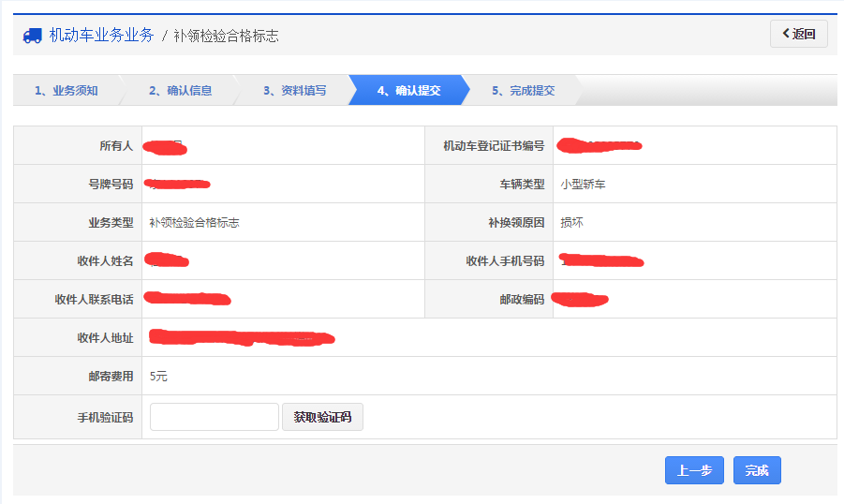The width and height of the screenshot is (844, 504).
Task: Click the 返回 back button
Action: 798,35
